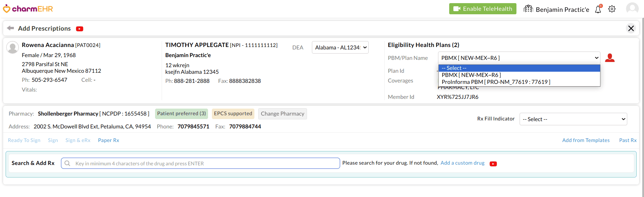Screen dimensions: 644x197
Task: Click the charmEHR logo
Action: (x=28, y=9)
